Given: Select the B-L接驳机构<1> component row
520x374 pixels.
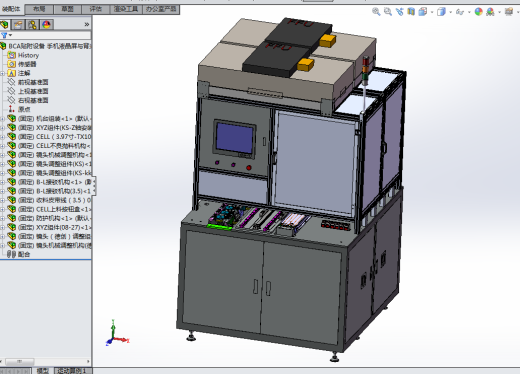Looking at the screenshot, I should coord(49,182).
